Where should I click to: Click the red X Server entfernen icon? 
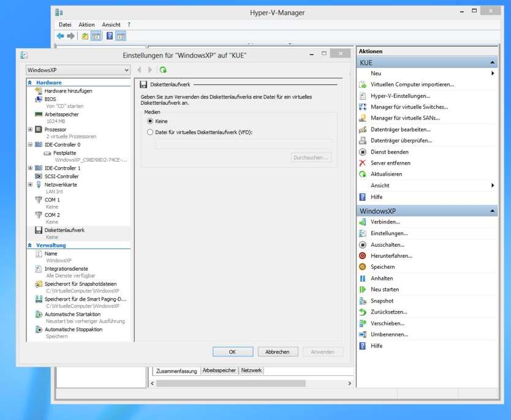362,163
